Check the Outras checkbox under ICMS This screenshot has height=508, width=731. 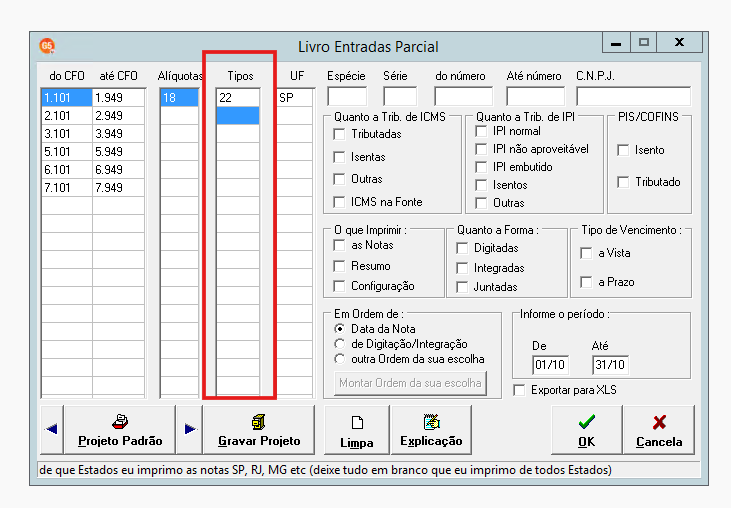(x=339, y=179)
